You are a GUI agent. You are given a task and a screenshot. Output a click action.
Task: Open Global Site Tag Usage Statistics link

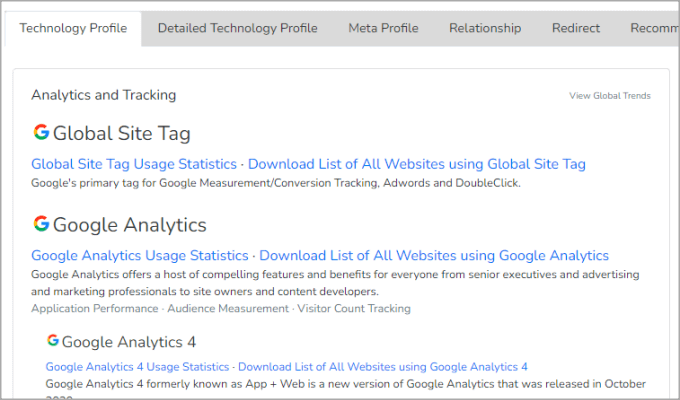[x=134, y=164]
